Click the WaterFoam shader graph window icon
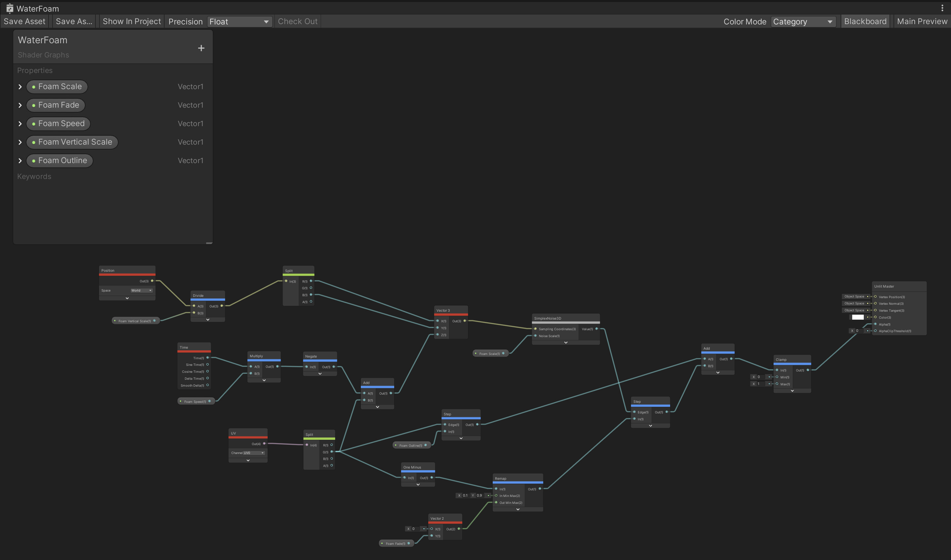 click(10, 8)
